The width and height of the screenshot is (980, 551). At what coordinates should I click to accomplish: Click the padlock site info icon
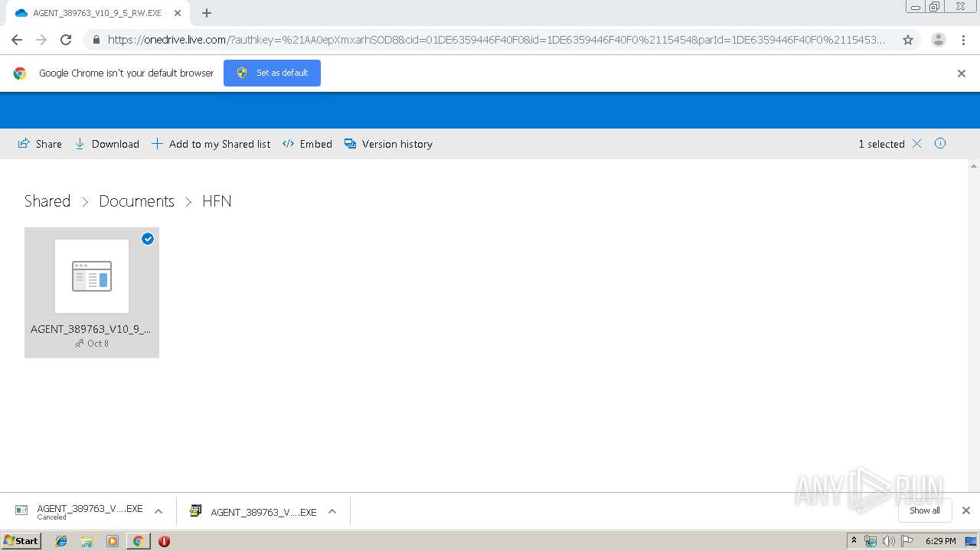point(96,40)
